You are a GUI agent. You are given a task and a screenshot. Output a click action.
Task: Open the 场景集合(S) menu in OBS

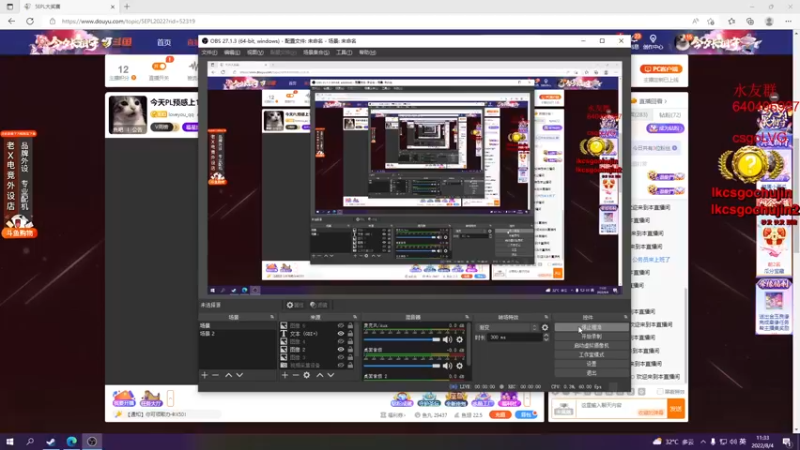(316, 52)
